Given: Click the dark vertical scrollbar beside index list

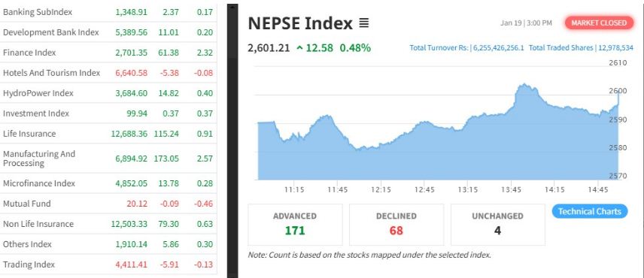Looking at the screenshot, I should pyautogui.click(x=232, y=141).
